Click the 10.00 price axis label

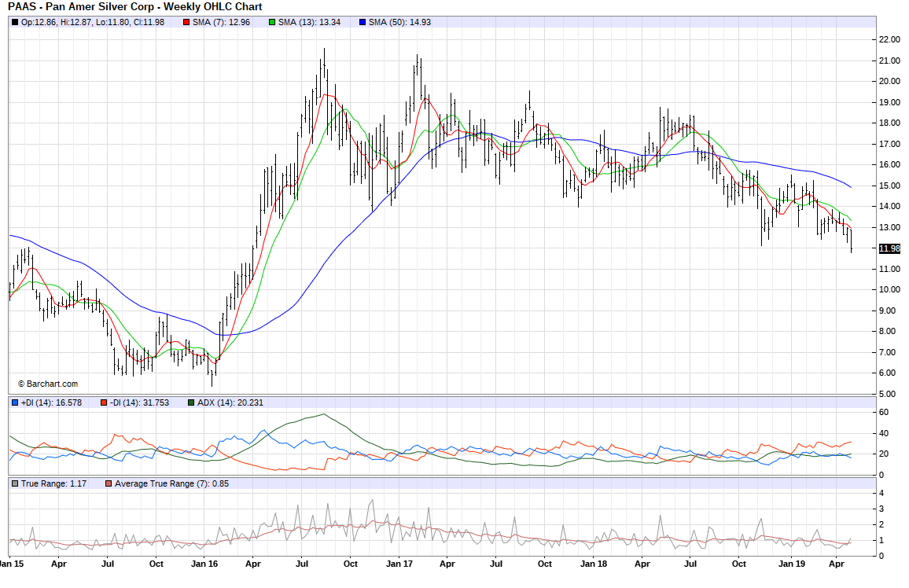pos(889,290)
